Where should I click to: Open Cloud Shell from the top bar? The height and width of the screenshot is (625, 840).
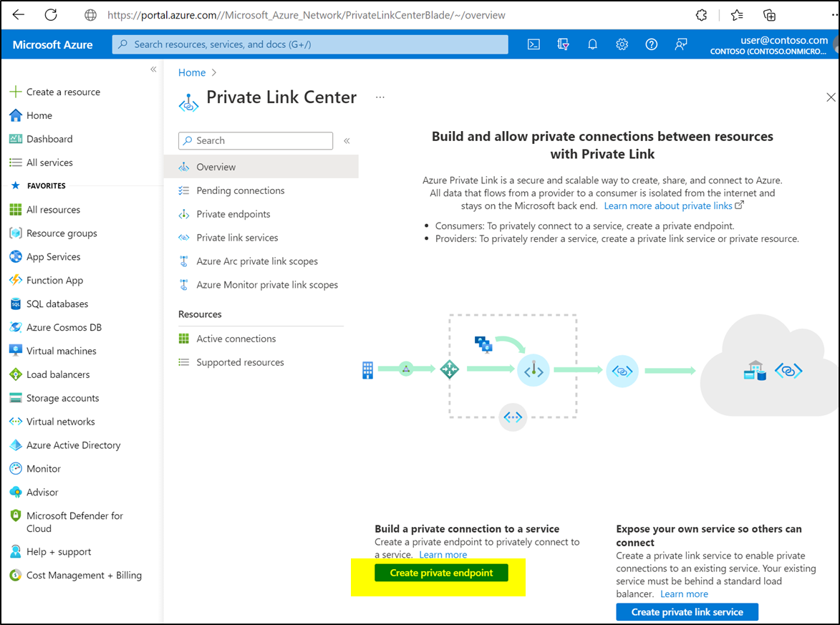(x=534, y=44)
